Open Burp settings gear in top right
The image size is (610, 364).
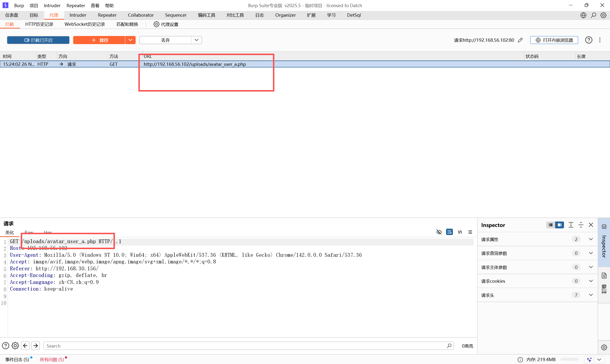(x=603, y=15)
